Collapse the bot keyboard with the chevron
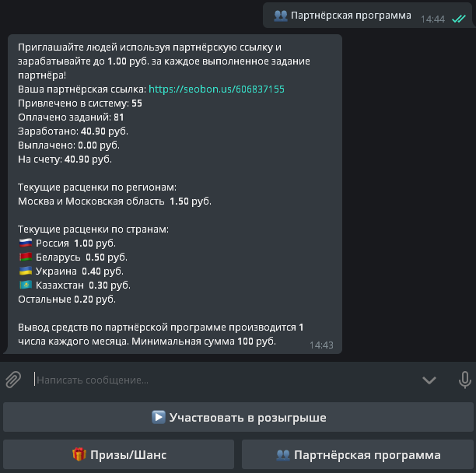Viewport: 476px width, 473px height. pyautogui.click(x=429, y=380)
